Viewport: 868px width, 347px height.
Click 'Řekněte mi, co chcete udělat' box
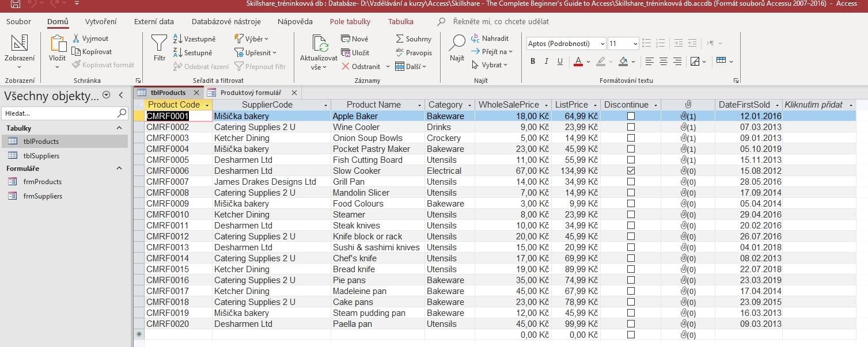click(x=501, y=21)
